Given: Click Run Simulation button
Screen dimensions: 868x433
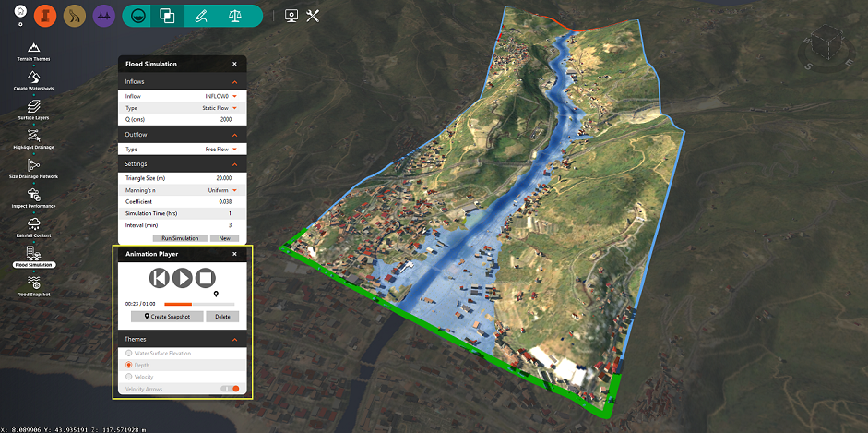Looking at the screenshot, I should [x=180, y=238].
